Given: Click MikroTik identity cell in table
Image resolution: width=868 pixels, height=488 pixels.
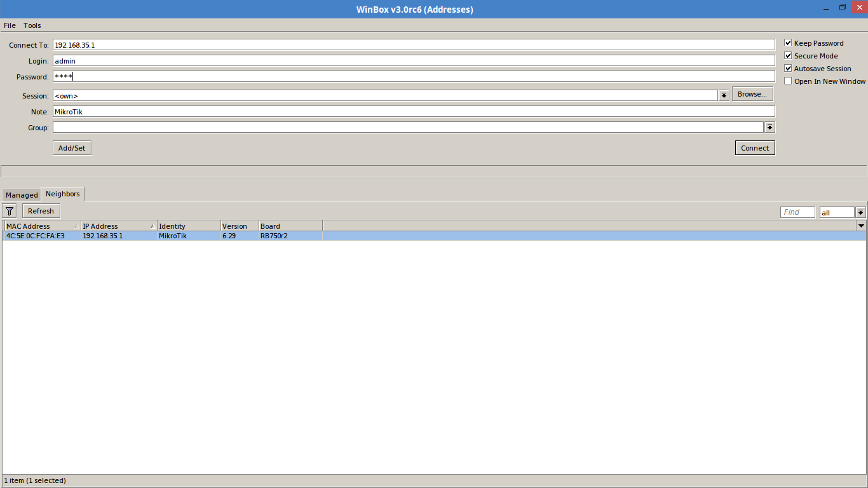Looking at the screenshot, I should (x=189, y=236).
